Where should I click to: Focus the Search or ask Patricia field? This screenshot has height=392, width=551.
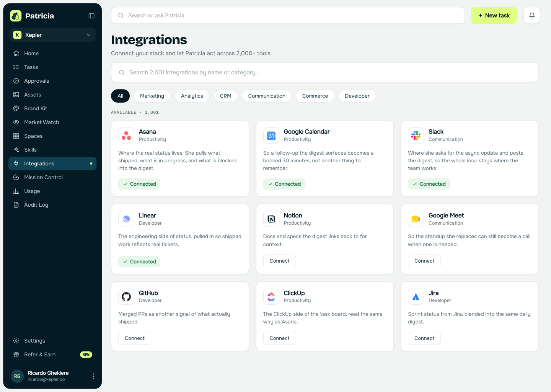click(x=288, y=15)
